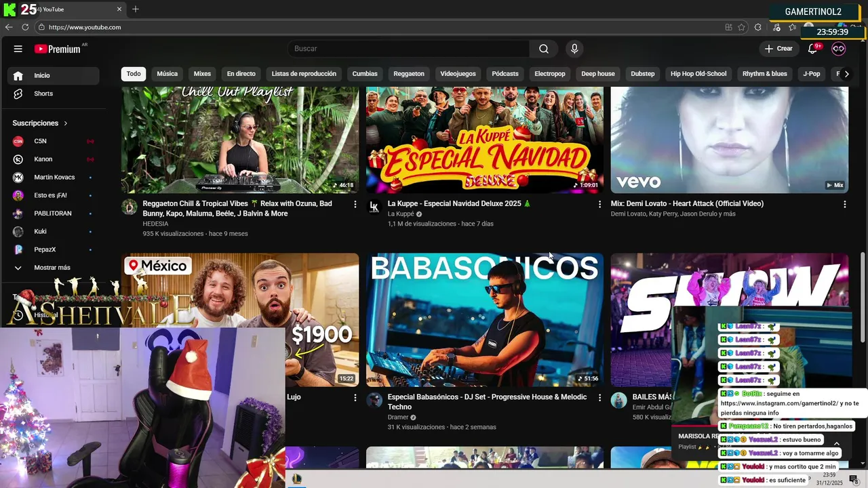
Task: Select the Deep house filter chip
Action: pos(598,74)
